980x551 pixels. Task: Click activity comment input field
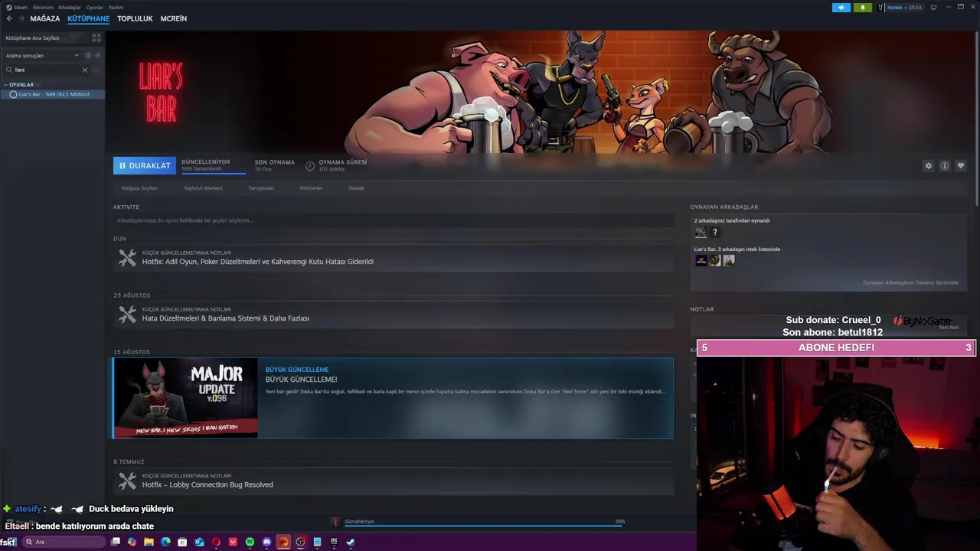394,220
